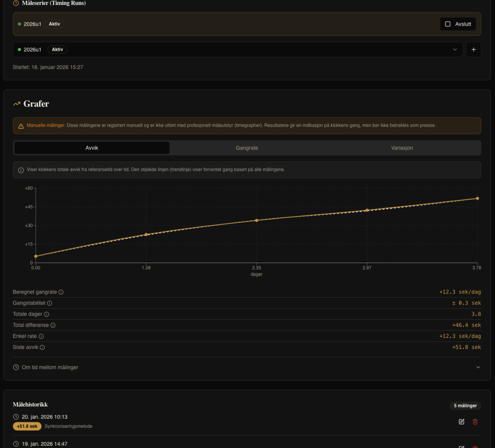Click the +51.8 sek badge
The width and height of the screenshot is (495, 448).
point(27,426)
